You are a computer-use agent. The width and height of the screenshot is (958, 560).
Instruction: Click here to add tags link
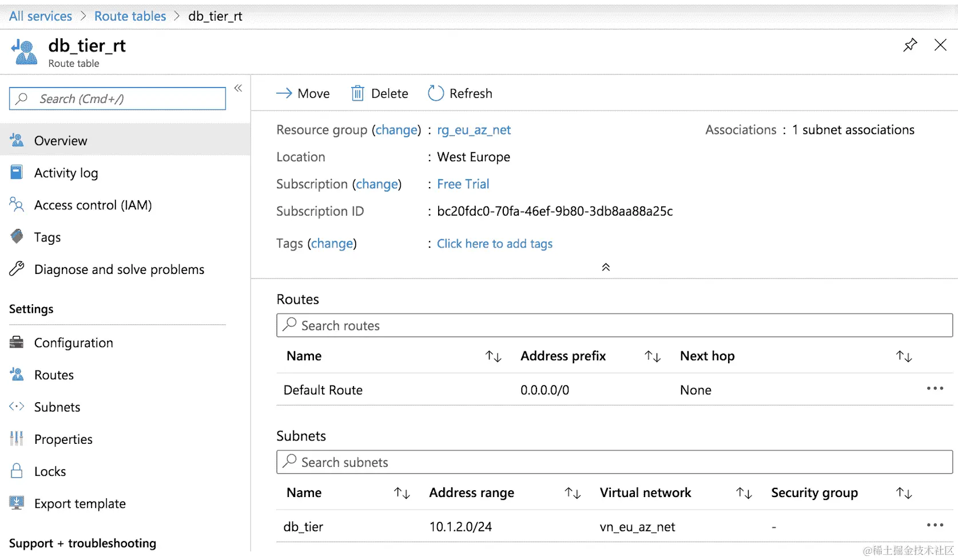(x=495, y=244)
